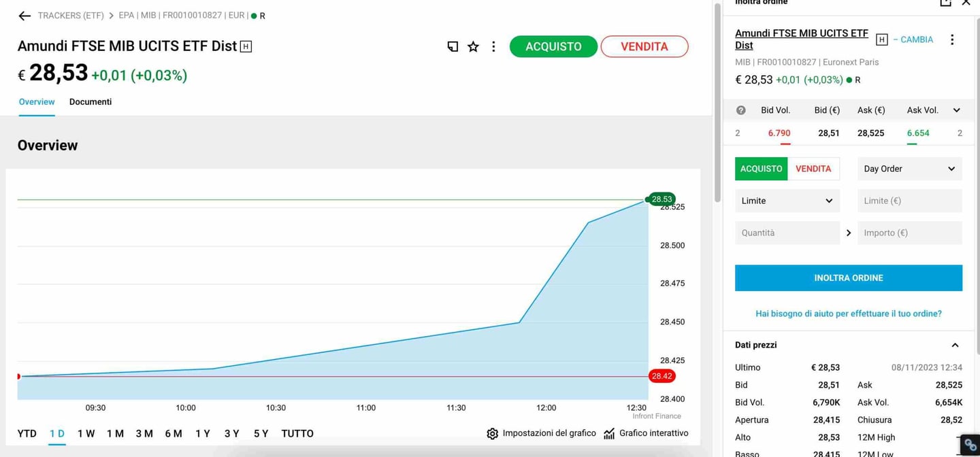Open the Day Order dropdown
Viewport: 980px width, 457px height.
click(909, 169)
